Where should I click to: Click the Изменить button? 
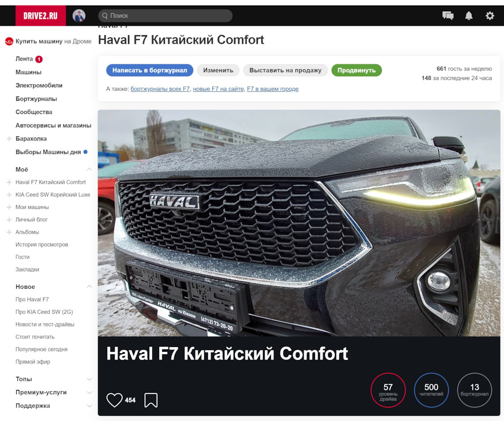218,70
